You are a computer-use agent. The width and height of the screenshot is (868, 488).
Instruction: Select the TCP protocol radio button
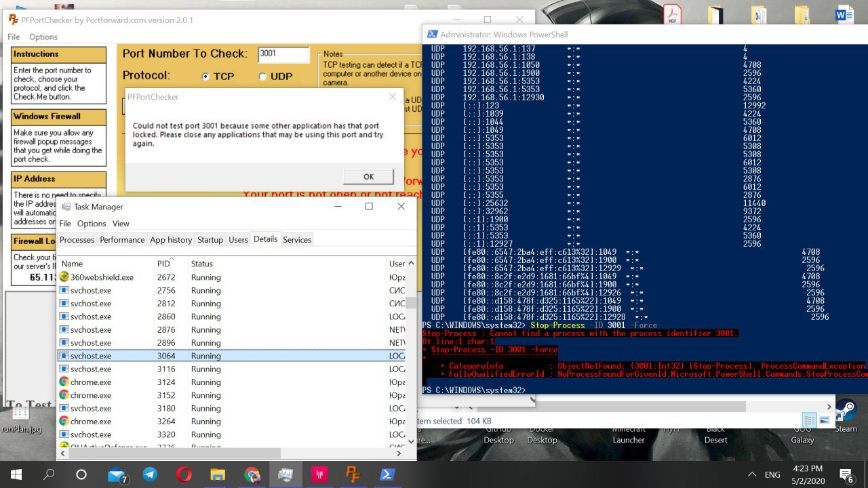coord(205,77)
